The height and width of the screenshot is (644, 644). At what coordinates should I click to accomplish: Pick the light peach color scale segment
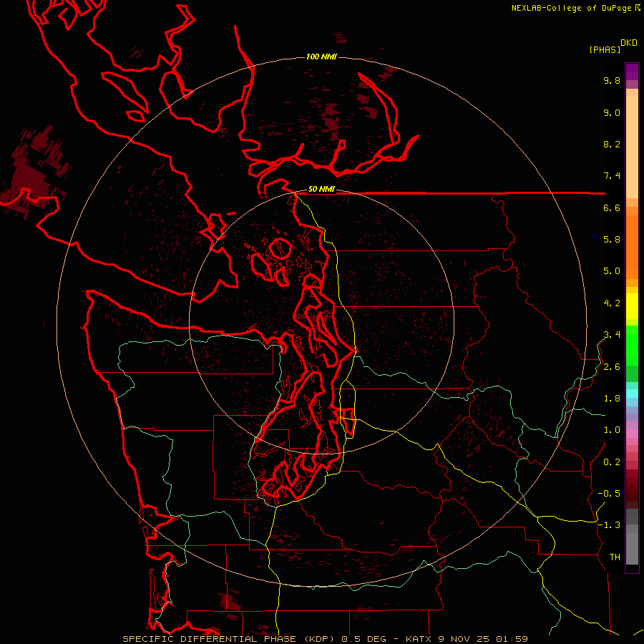tap(632, 147)
